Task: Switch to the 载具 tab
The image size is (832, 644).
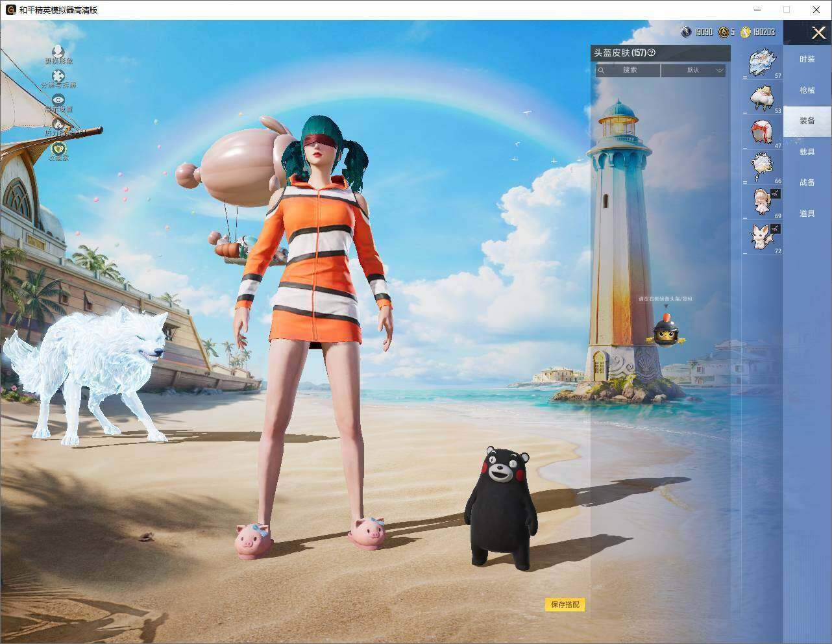Action: [x=807, y=152]
